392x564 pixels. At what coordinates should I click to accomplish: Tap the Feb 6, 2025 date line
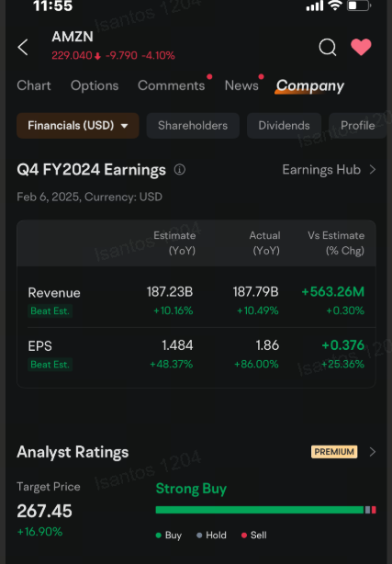[90, 197]
